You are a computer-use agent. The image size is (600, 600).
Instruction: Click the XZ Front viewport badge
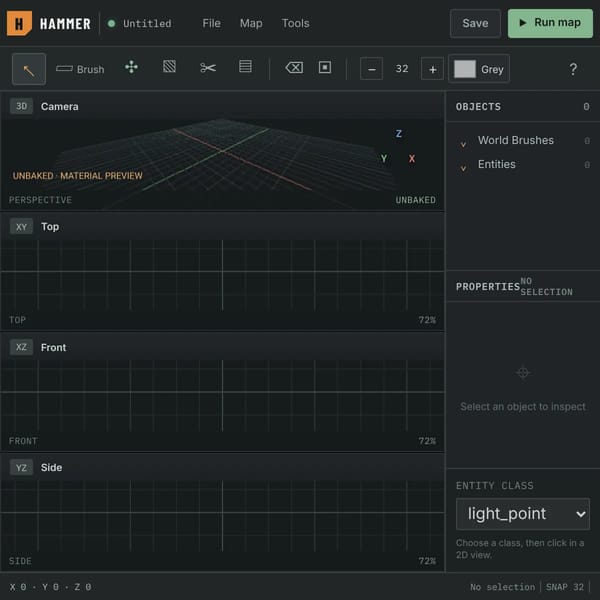pos(21,347)
